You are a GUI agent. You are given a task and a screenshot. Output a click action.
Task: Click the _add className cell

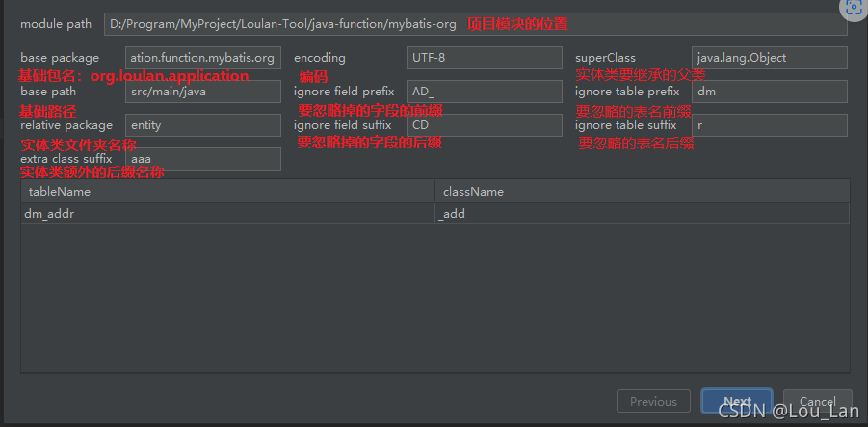pos(642,214)
